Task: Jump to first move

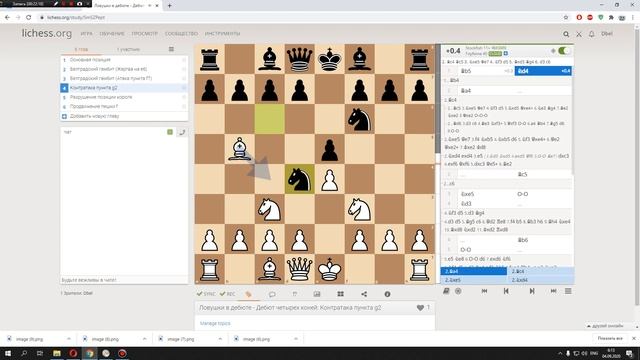Action: pos(484,291)
